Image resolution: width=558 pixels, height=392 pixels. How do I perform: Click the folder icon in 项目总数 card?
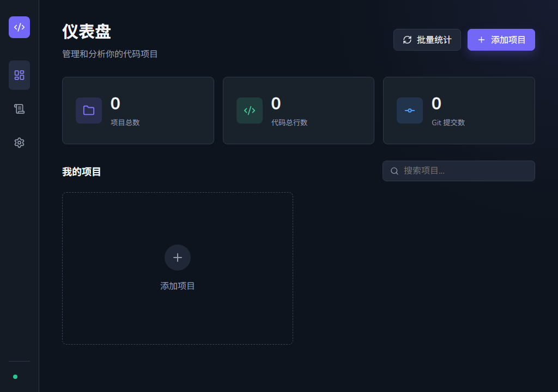click(x=89, y=111)
